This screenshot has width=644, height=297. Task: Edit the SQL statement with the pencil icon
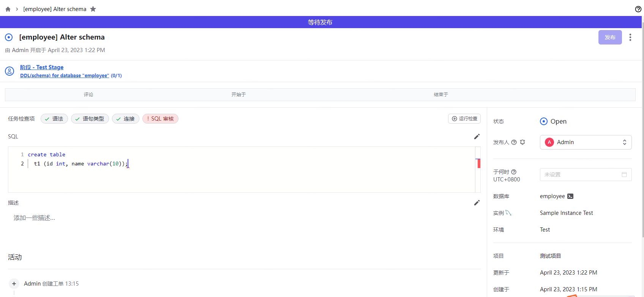(x=477, y=137)
